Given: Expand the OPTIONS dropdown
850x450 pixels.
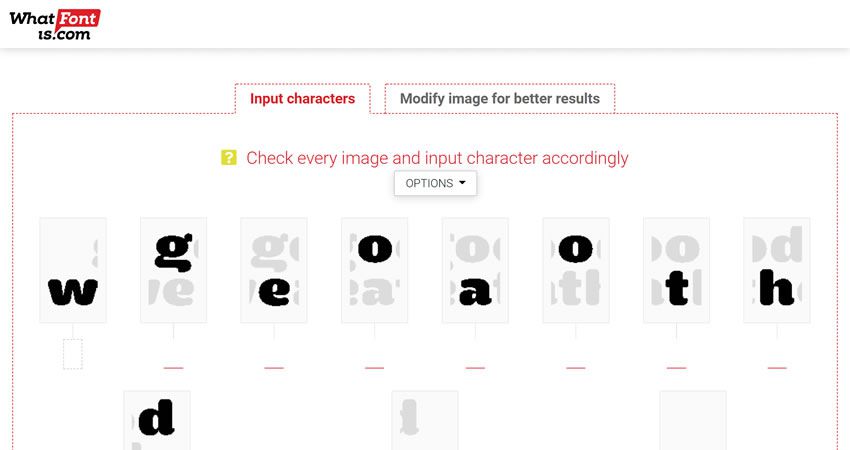Looking at the screenshot, I should pyautogui.click(x=435, y=184).
